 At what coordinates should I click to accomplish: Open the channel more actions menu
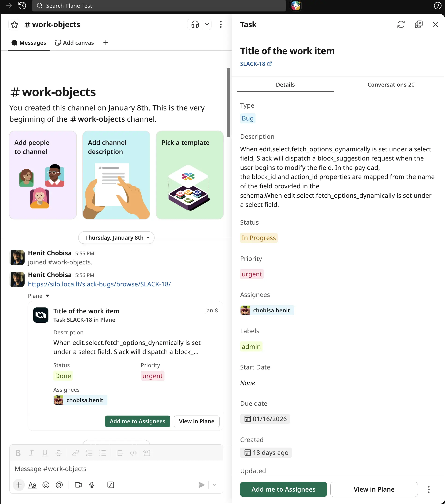coord(221,24)
